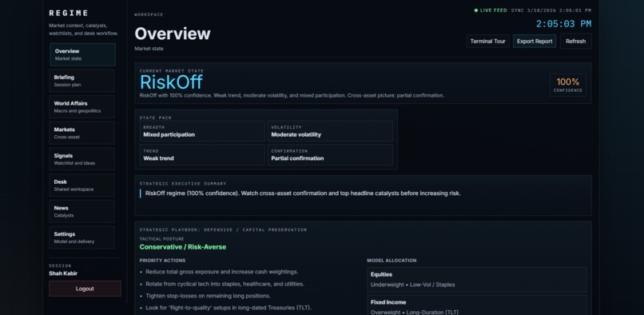Open the Briefing session plan page
Viewport: 644px width, 315px height.
tap(81, 81)
